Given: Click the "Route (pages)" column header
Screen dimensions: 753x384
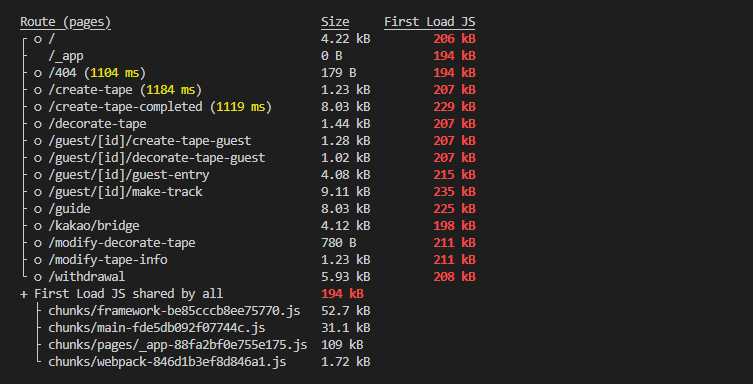Looking at the screenshot, I should [x=65, y=22].
